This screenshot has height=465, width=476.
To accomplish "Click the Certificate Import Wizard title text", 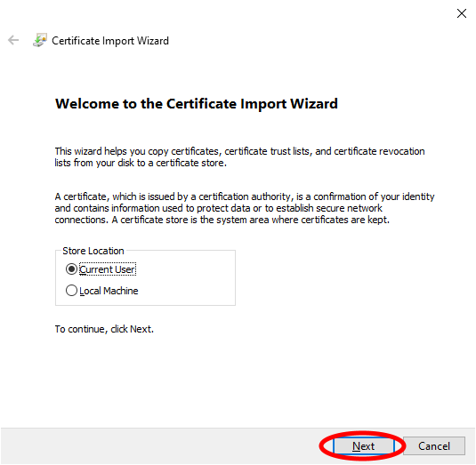I will [x=110, y=41].
